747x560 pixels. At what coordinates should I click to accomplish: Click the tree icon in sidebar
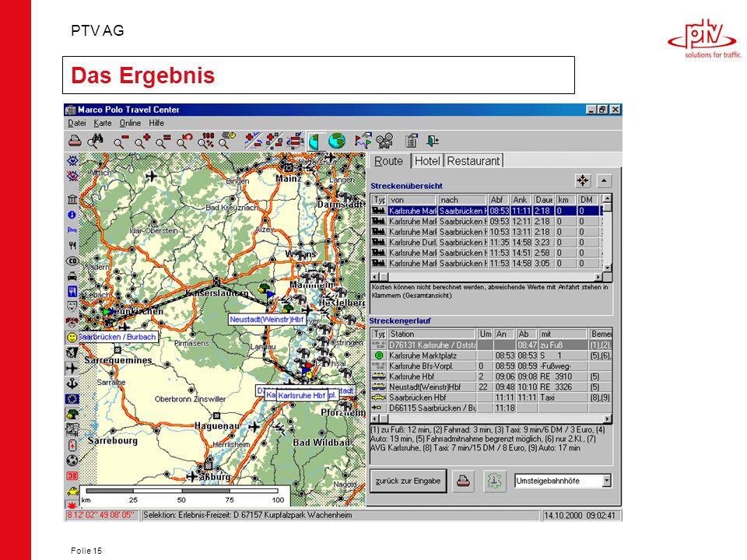point(72,414)
